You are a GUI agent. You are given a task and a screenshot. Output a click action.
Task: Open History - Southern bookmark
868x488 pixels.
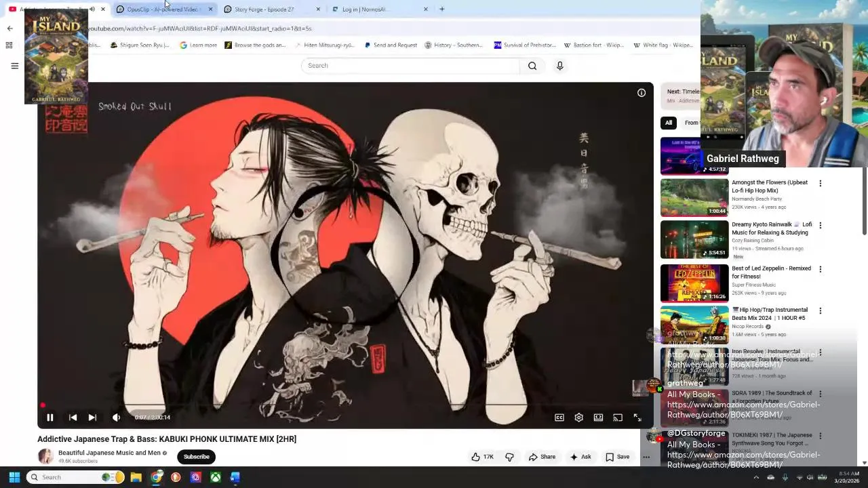coord(454,45)
